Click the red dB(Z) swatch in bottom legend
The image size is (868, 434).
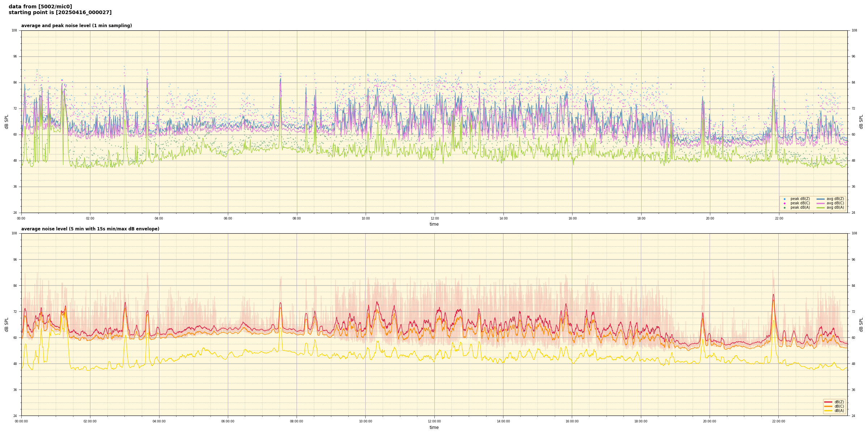click(x=828, y=402)
